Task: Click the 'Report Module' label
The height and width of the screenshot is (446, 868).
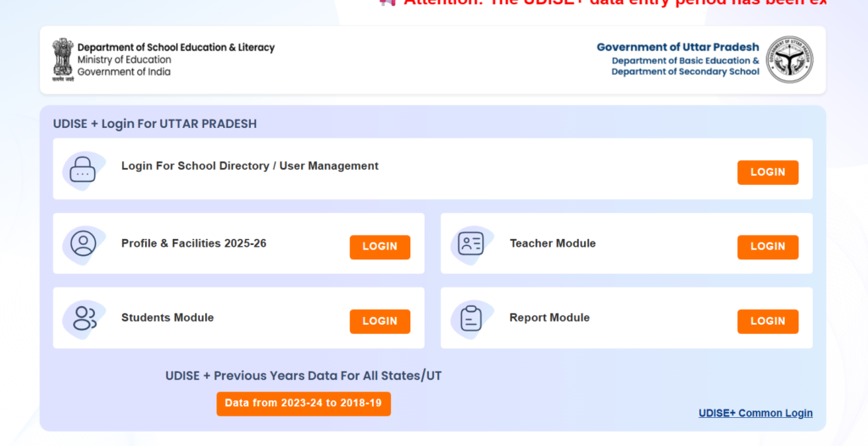Action: (x=549, y=317)
